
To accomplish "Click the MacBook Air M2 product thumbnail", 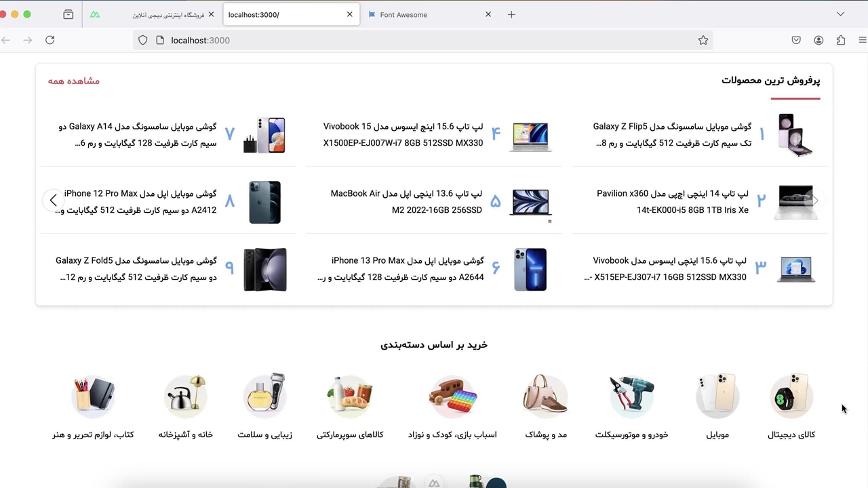I will click(530, 202).
